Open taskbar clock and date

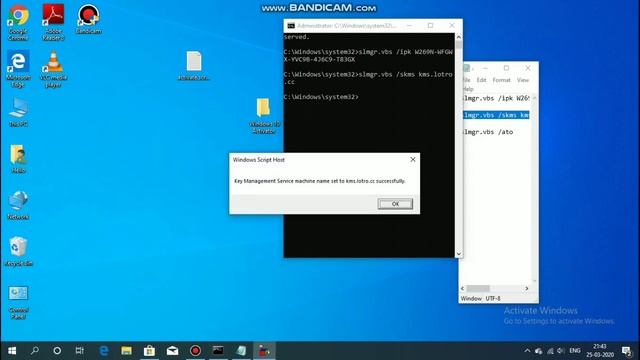coord(600,351)
